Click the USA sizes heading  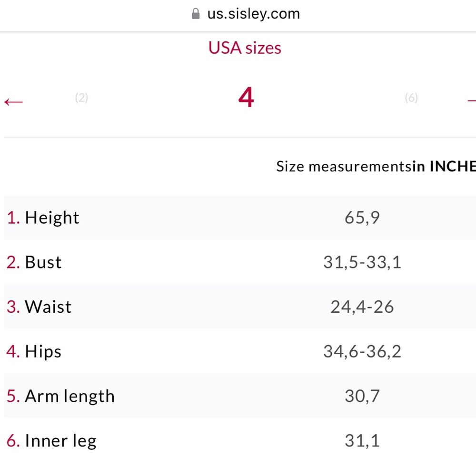pos(245,48)
